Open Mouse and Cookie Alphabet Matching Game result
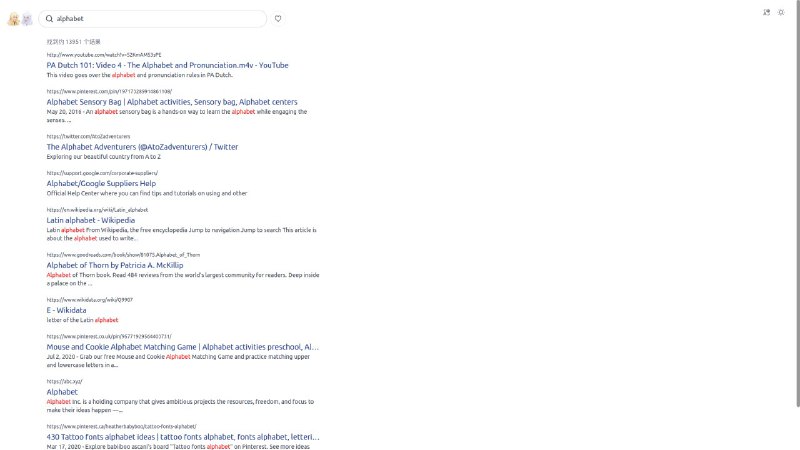 183,346
